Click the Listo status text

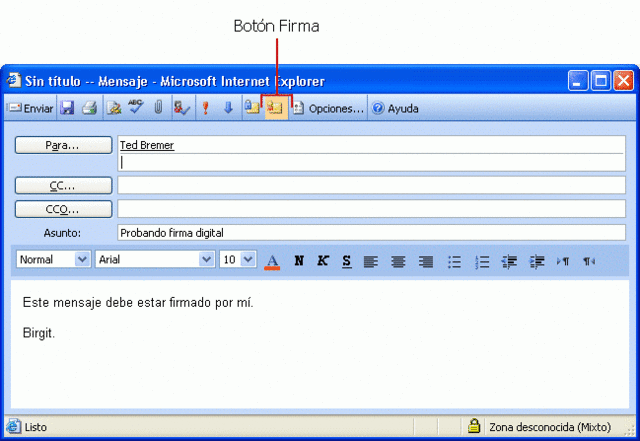(x=36, y=427)
